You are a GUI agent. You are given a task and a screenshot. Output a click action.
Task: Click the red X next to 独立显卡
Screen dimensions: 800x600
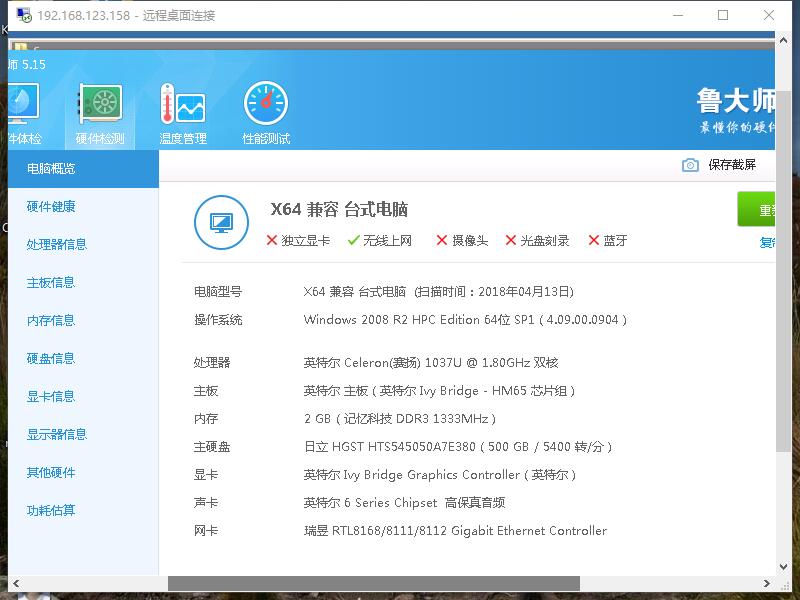tap(272, 240)
